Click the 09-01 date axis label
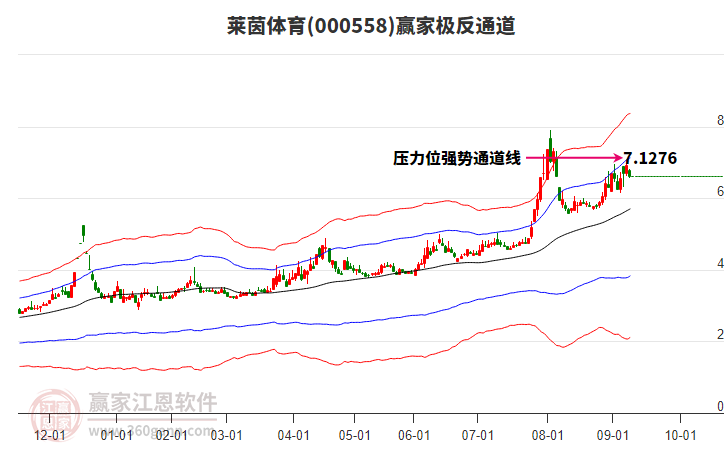726x450 pixels. 612,435
